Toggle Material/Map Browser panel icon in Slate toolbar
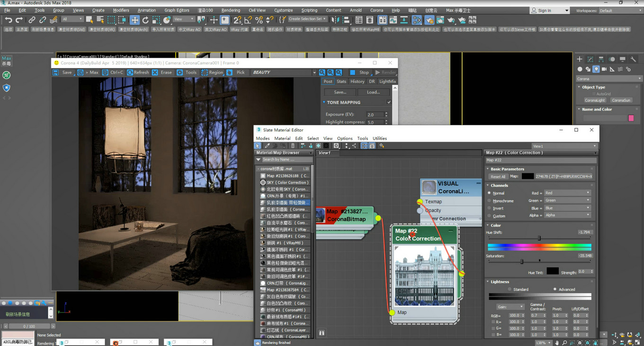The height and width of the screenshot is (346, 644). (x=364, y=146)
